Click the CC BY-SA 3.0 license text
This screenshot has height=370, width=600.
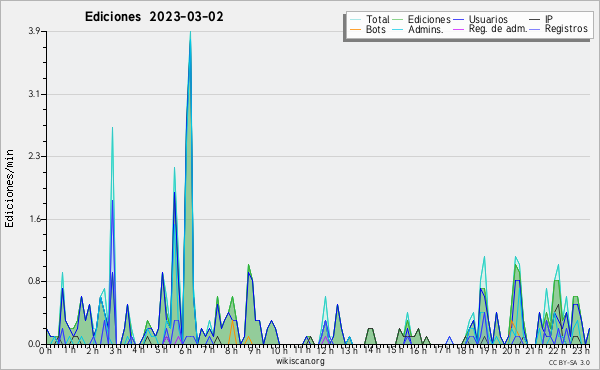click(569, 362)
